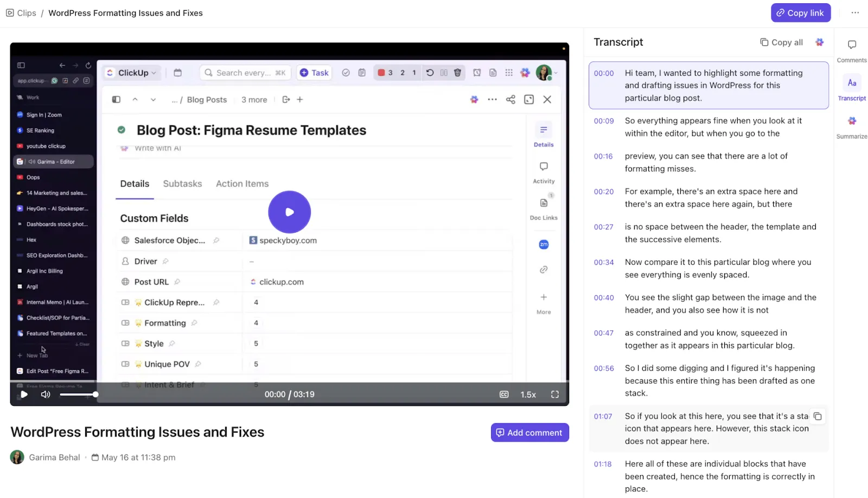This screenshot has width=868, height=498.
Task: Mute the video audio
Action: click(46, 394)
